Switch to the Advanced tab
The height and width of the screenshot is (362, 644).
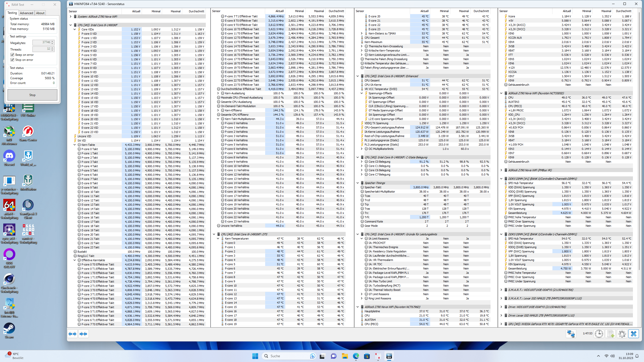pyautogui.click(x=26, y=13)
